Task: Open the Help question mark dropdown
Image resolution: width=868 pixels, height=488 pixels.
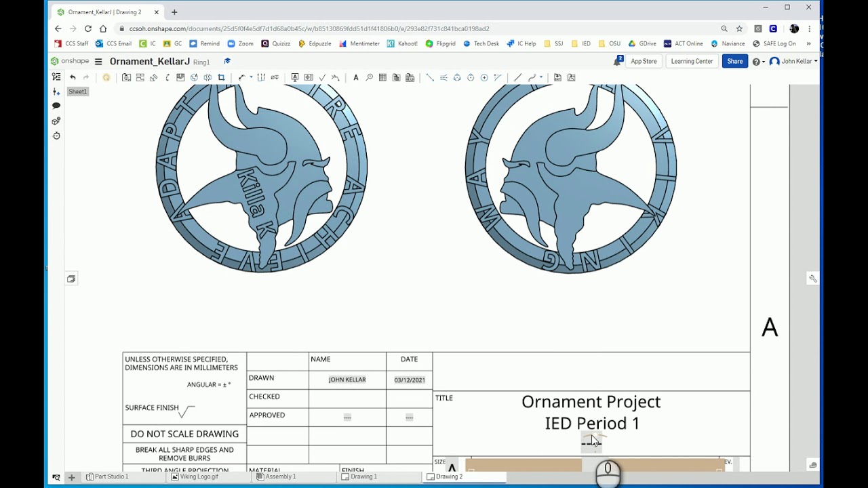Action: tap(758, 61)
